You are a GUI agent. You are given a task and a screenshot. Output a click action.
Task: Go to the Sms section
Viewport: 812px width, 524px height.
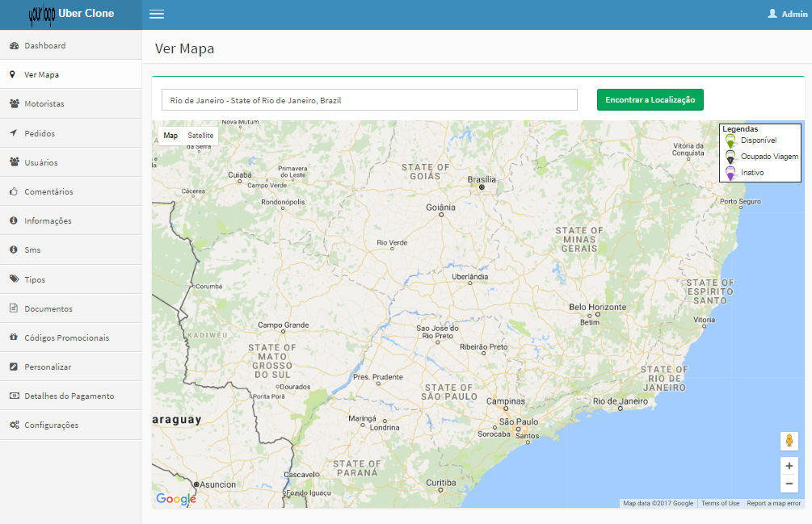click(71, 249)
